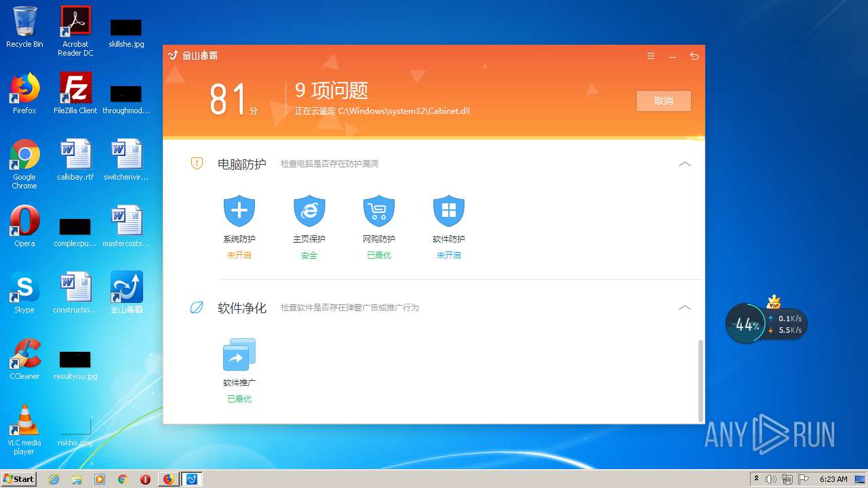868x488 pixels.
Task: Select switchenvir document on desktop
Action: click(127, 160)
